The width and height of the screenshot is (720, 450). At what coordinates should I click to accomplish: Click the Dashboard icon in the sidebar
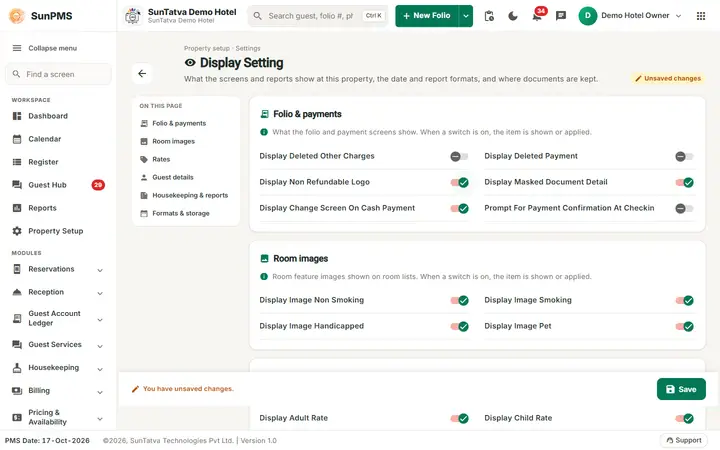coord(17,116)
